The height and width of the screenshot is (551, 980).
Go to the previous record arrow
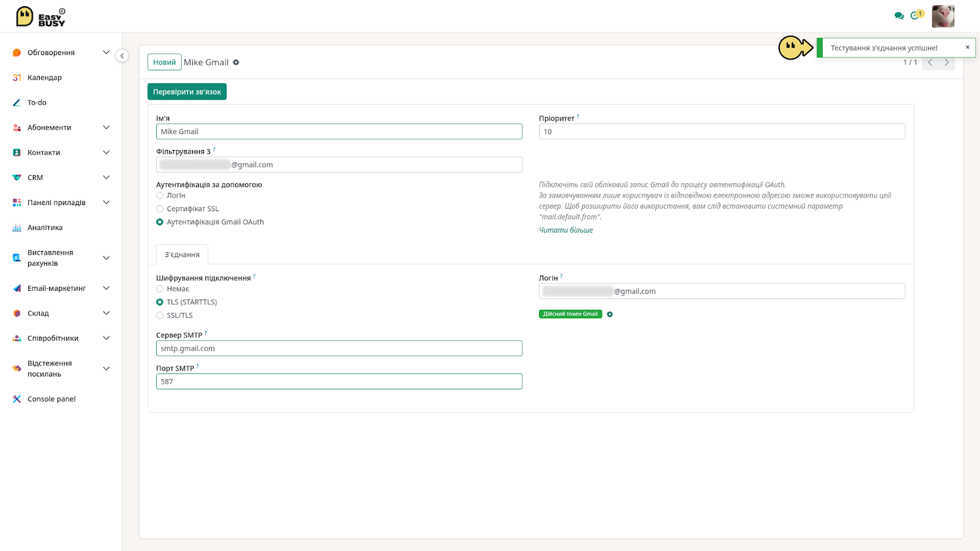930,62
